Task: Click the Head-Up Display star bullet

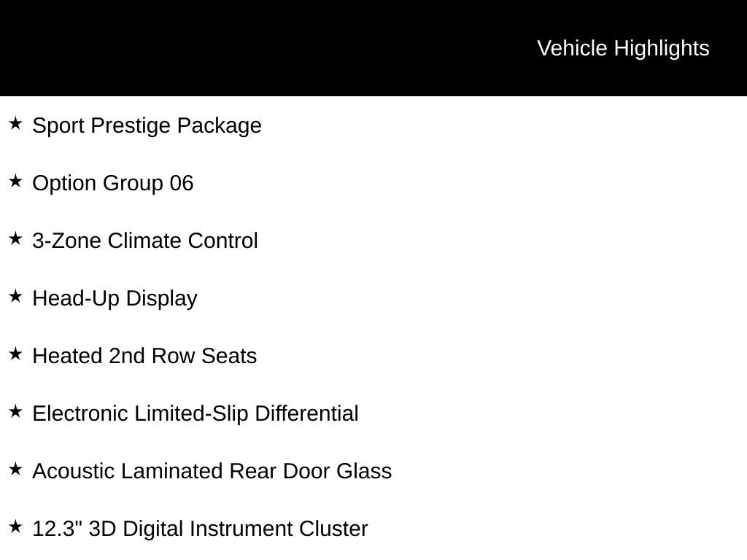Action: click(x=15, y=296)
